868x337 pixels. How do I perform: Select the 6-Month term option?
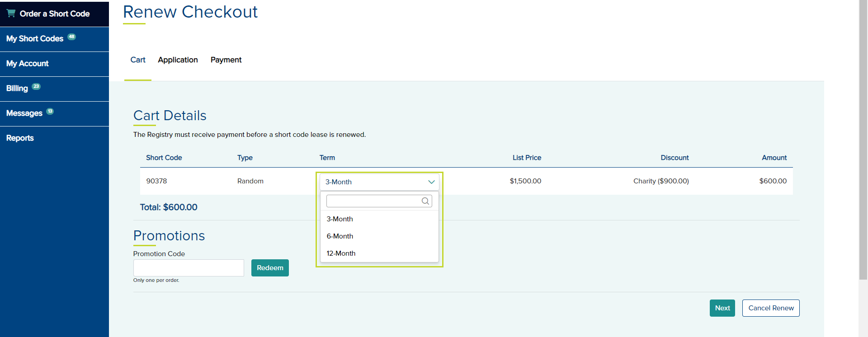pos(340,236)
